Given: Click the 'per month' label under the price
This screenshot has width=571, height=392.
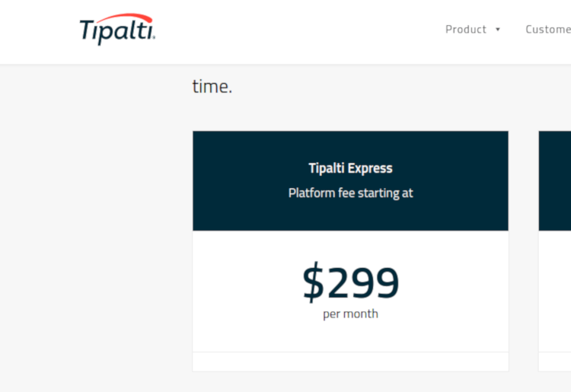Looking at the screenshot, I should [350, 314].
